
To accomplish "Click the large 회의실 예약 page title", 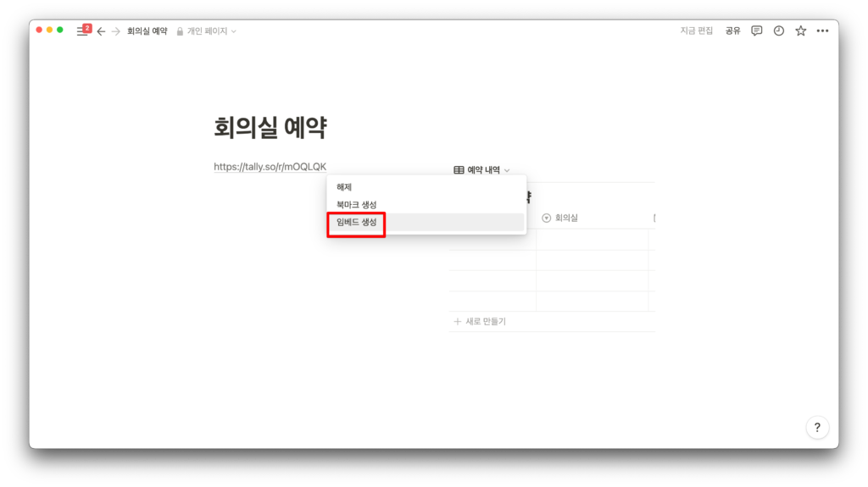I will pyautogui.click(x=270, y=128).
